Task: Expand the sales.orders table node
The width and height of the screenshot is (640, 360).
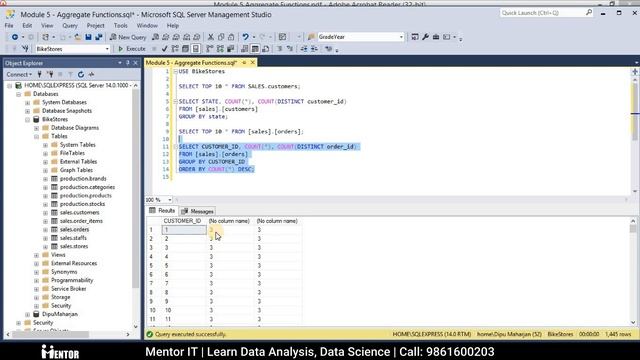Action: coord(46,230)
